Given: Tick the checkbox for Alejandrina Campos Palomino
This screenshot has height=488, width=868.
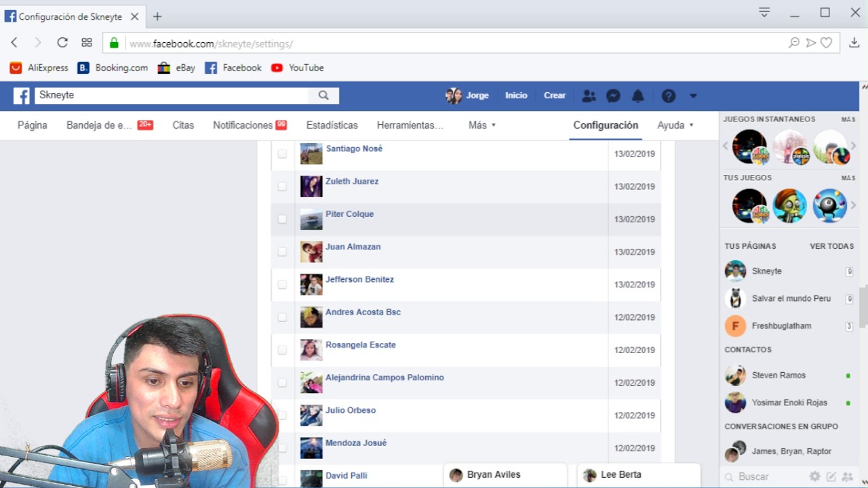Looking at the screenshot, I should click(282, 382).
